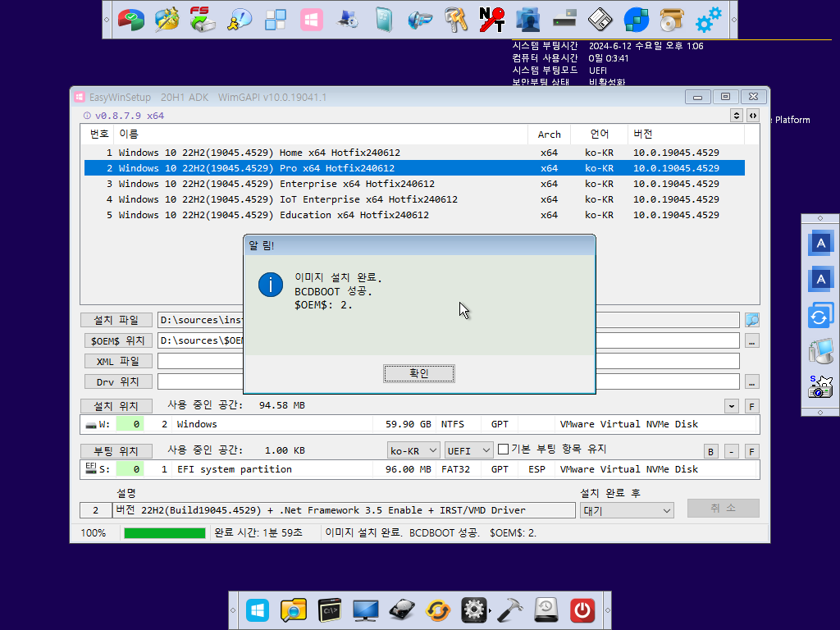Click the left-right expand button in header
840x630 pixels.
point(753,115)
